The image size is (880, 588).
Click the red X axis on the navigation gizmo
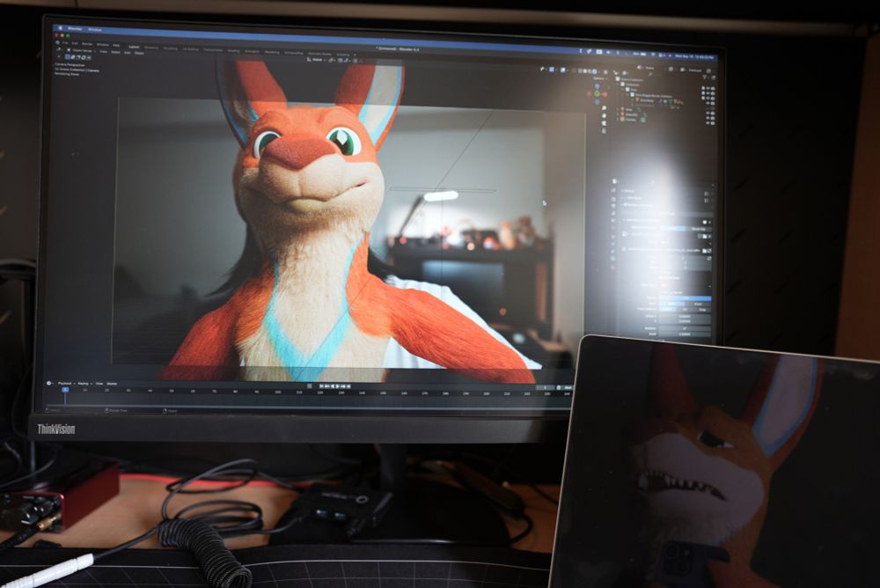coord(605,94)
